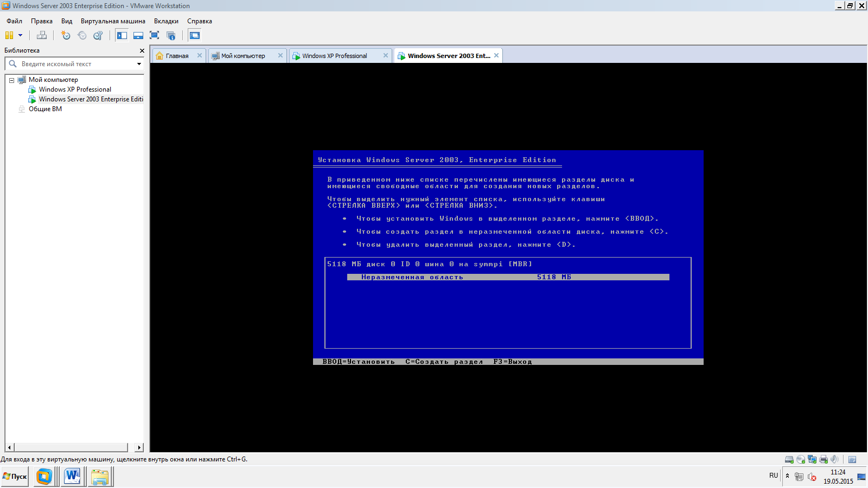Open Microsoft Word from the taskbar

tap(72, 477)
